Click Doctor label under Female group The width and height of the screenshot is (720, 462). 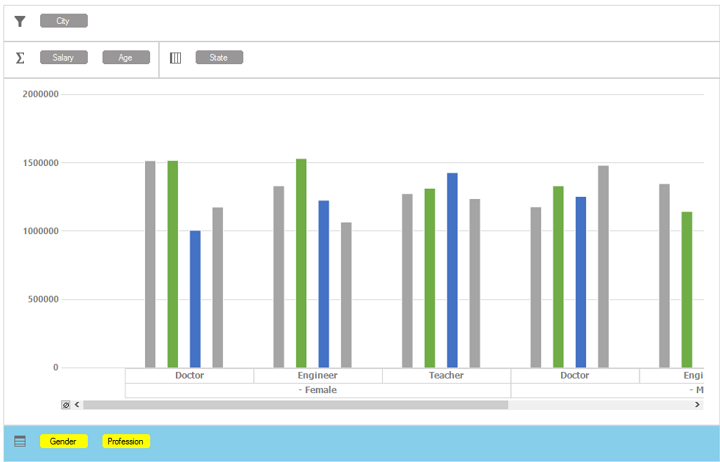(x=190, y=376)
